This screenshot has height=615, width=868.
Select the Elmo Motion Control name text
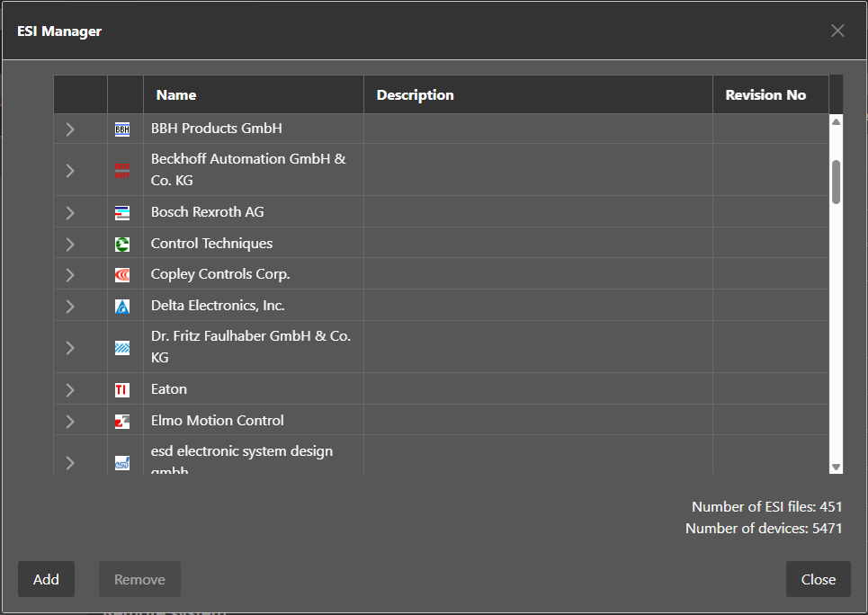[217, 421]
